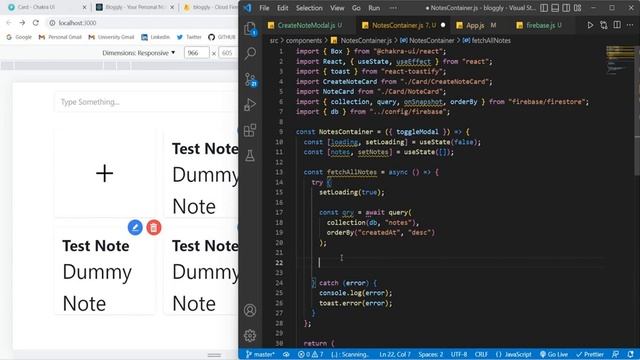Viewport: 640px width, 360px height.
Task: Open the Explorer view in VS Code
Action: pos(250,29)
